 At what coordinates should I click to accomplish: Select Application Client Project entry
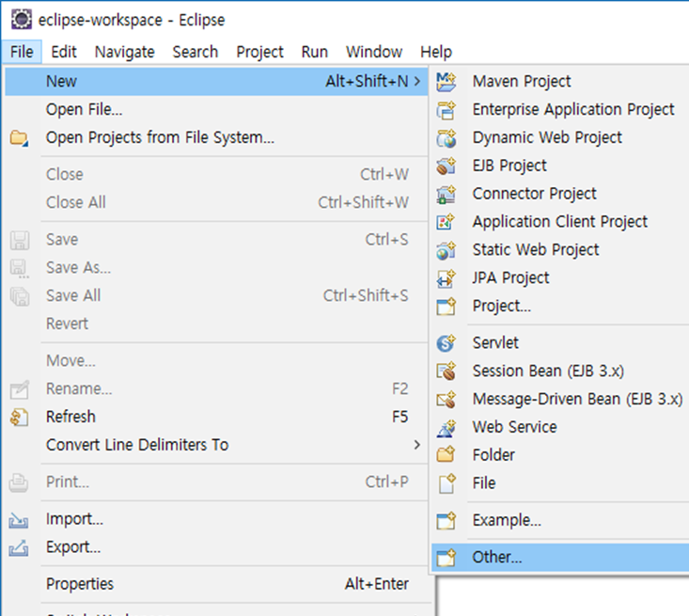point(560,222)
